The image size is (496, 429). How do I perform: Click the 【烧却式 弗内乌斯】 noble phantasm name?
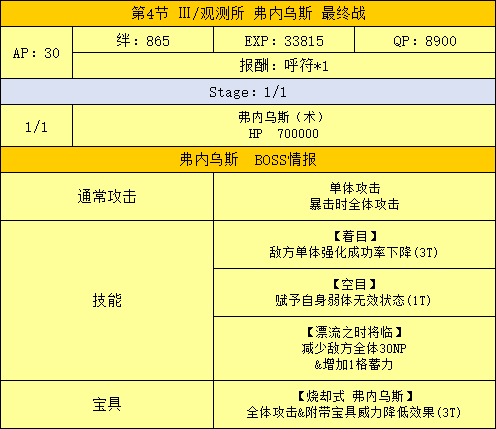(x=355, y=396)
